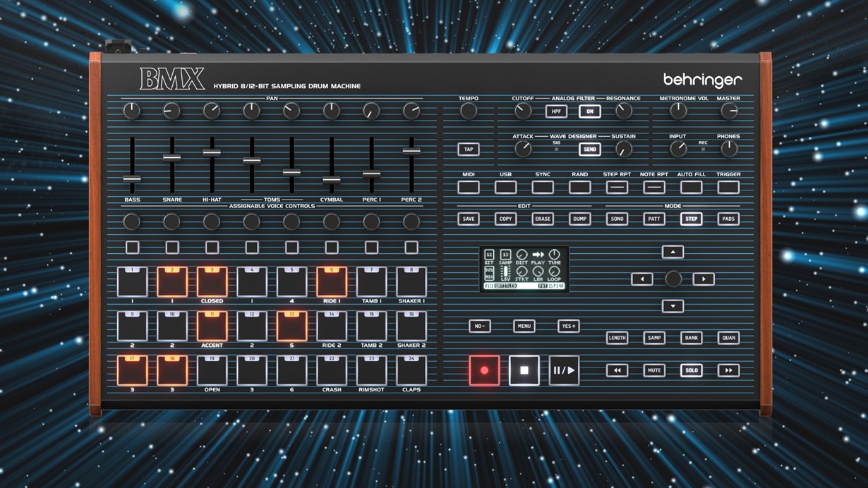Toggle the analog filter ON button
The image size is (868, 488).
(x=589, y=111)
